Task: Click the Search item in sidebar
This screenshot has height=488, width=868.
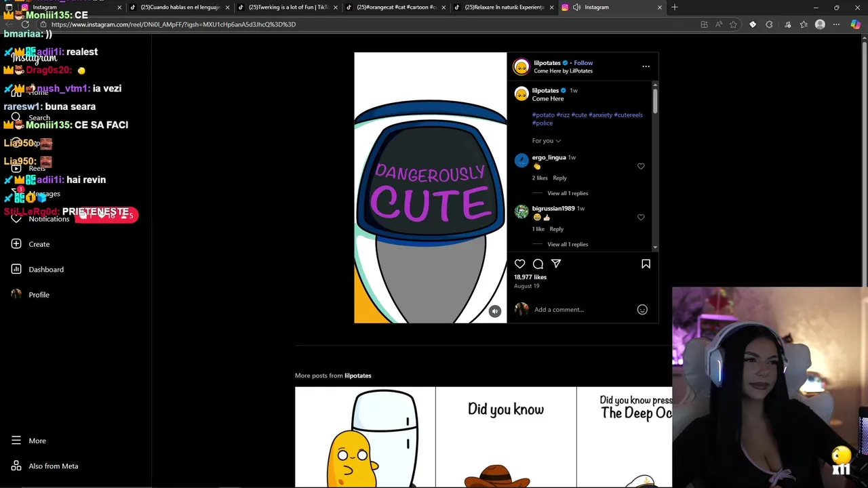Action: (31, 117)
